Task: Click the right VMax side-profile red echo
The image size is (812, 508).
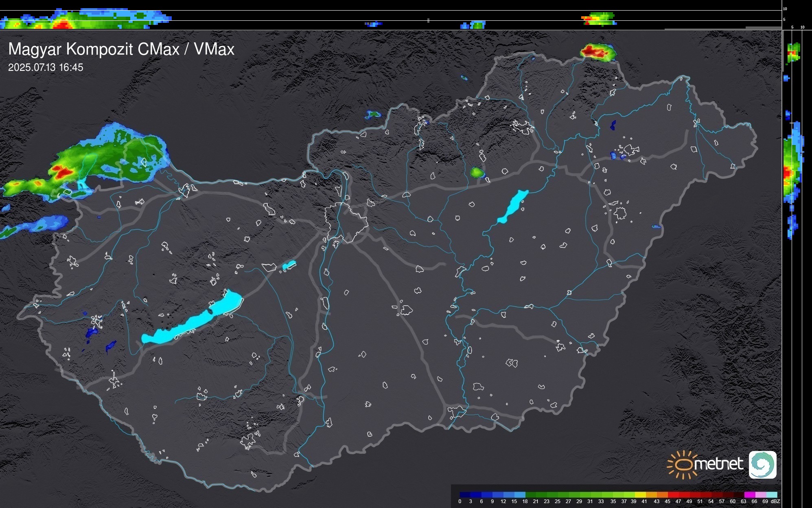Action: 787,173
